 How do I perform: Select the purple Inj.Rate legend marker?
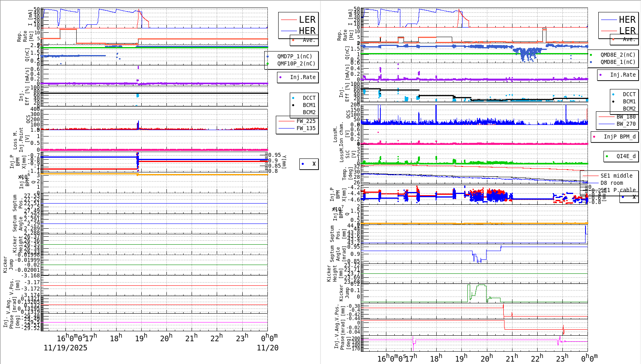281,77
